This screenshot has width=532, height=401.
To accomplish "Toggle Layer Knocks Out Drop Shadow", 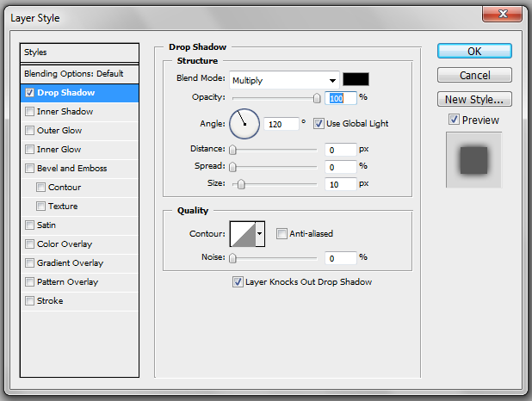I will [x=238, y=282].
